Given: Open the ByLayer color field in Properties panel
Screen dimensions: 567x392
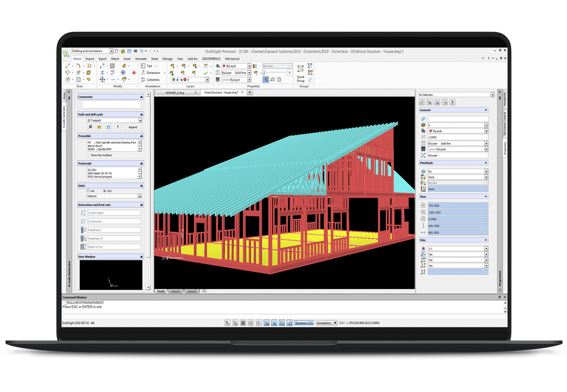Looking at the screenshot, I should pyautogui.click(x=458, y=131).
